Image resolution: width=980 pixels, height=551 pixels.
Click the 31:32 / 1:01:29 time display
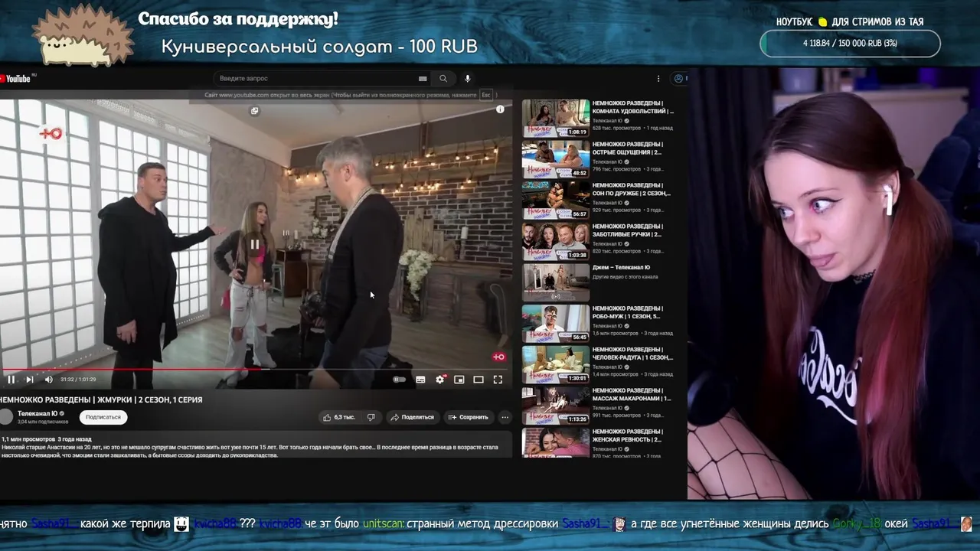(78, 380)
